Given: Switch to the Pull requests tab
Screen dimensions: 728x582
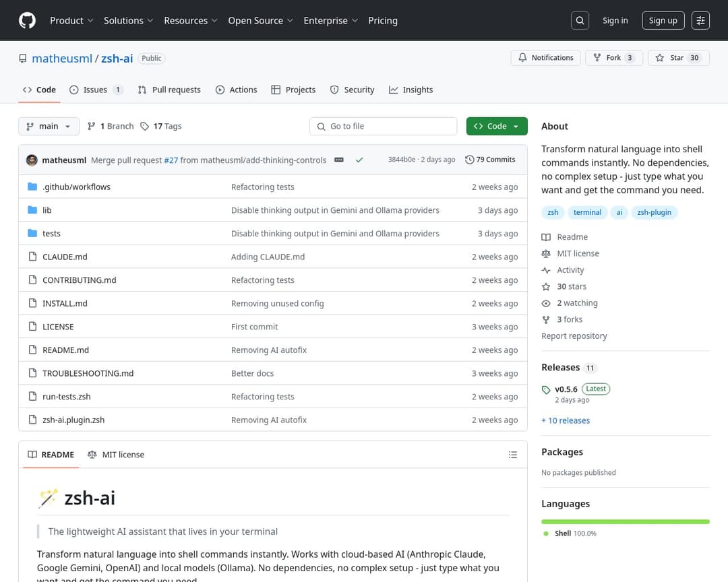Looking at the screenshot, I should 169,90.
